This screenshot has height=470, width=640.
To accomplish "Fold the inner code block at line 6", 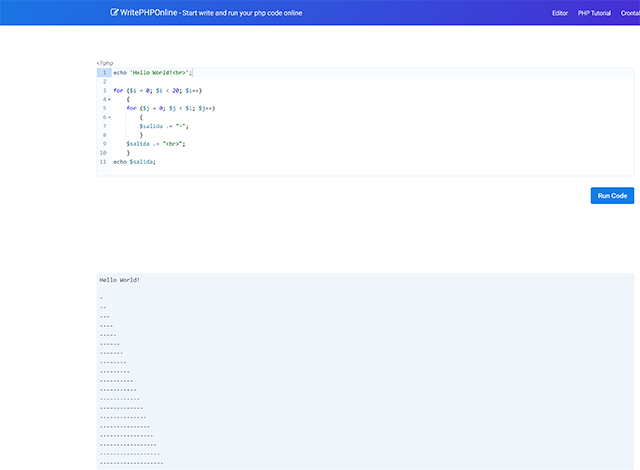I will (109, 117).
